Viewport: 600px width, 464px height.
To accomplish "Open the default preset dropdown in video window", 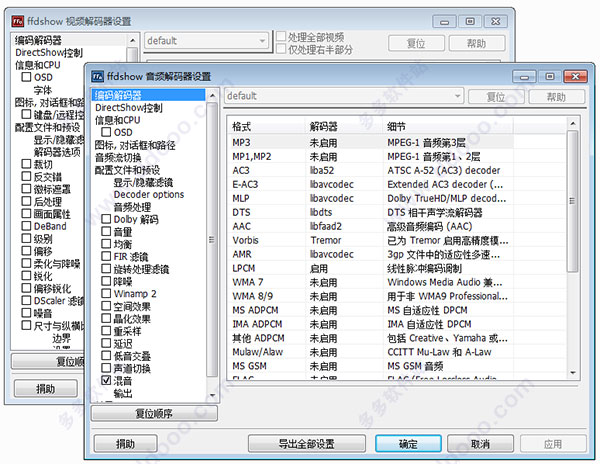I will (206, 41).
